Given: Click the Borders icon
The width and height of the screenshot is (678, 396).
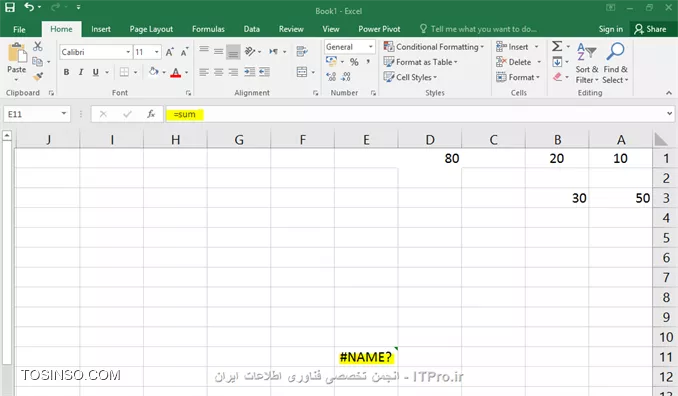Looking at the screenshot, I should (x=124, y=72).
